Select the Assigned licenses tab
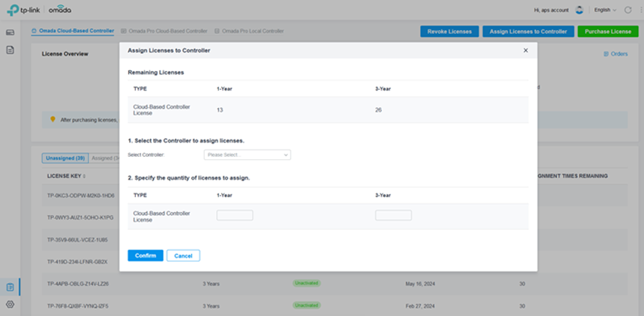 click(103, 158)
